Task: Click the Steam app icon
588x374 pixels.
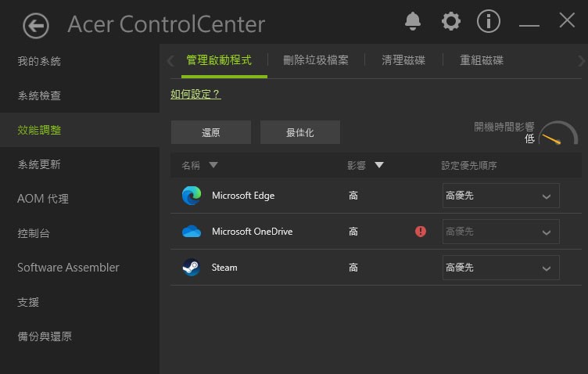Action: pos(192,268)
